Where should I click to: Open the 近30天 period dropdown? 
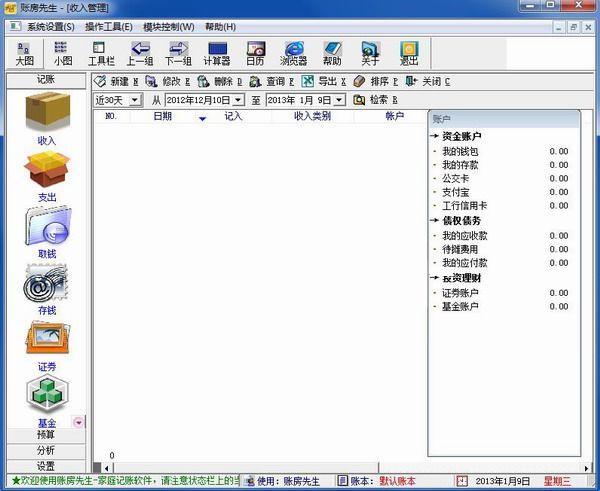(135, 100)
